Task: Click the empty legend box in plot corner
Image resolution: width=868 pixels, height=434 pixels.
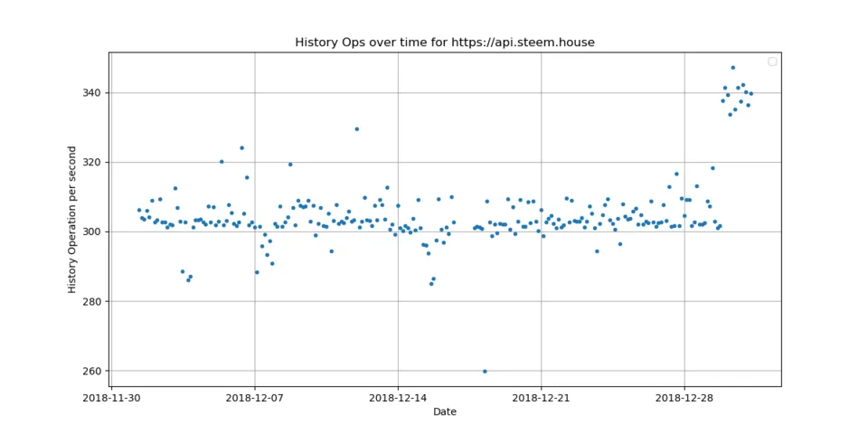Action: coord(772,61)
